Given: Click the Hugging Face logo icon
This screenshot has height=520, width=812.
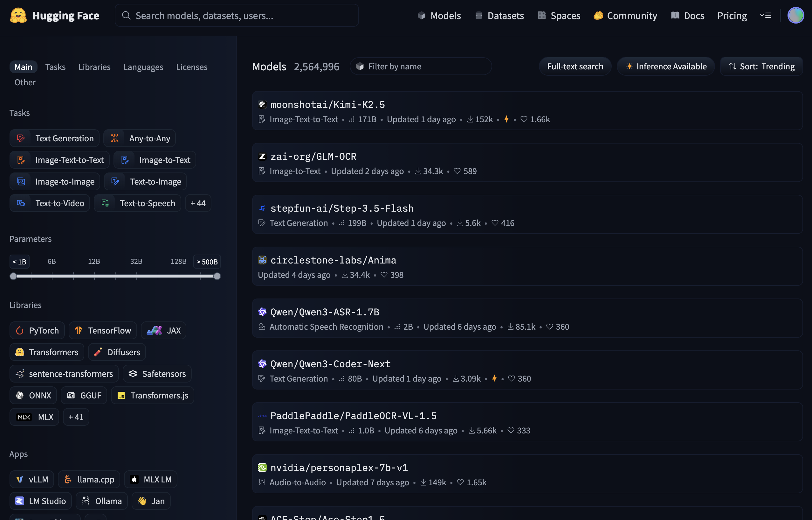Looking at the screenshot, I should 18,16.
